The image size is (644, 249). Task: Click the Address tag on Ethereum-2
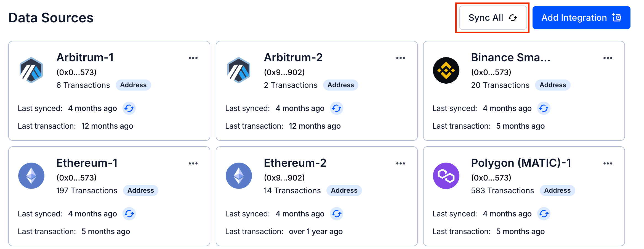point(344,190)
